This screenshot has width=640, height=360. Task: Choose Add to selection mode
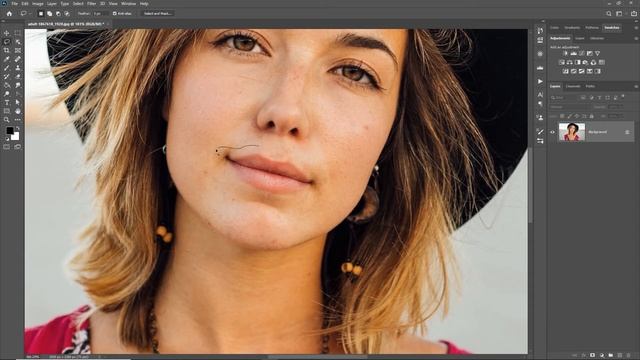point(49,13)
